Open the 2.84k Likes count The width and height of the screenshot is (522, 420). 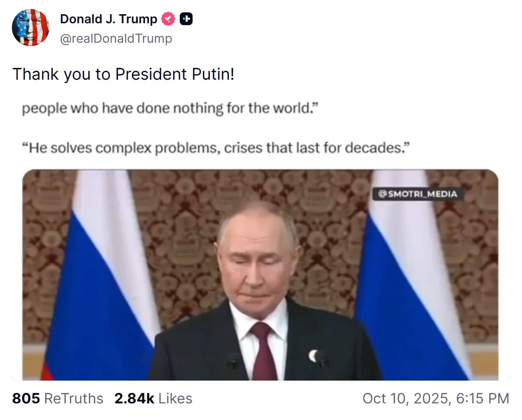tap(134, 398)
